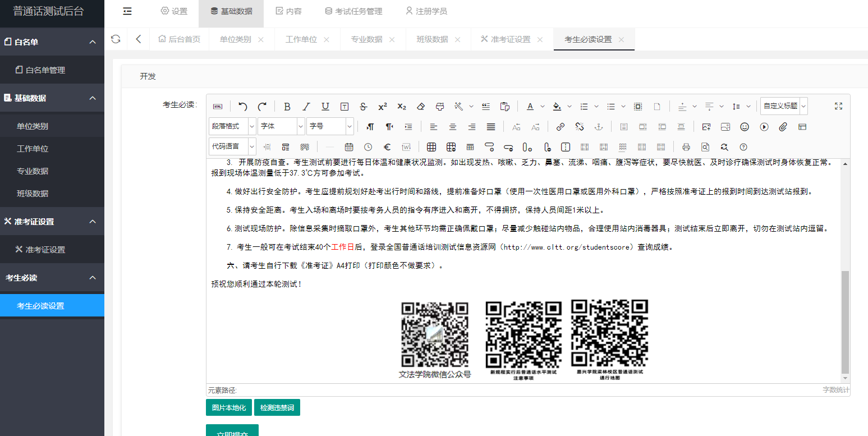The width and height of the screenshot is (868, 436).
Task: Open the 注册学员 top menu
Action: [x=426, y=11]
